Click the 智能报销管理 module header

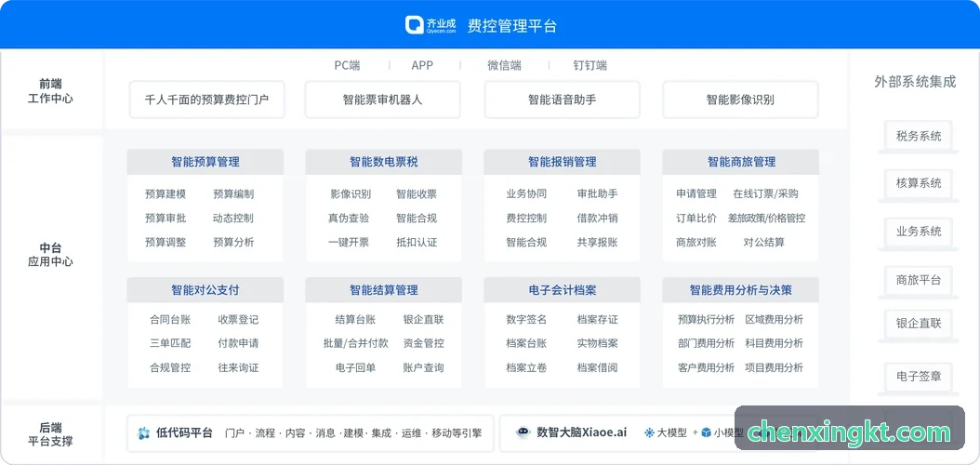click(562, 162)
